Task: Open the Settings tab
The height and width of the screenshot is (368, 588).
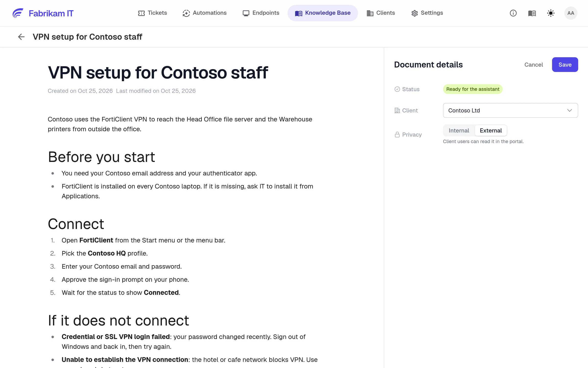Action: pyautogui.click(x=427, y=13)
